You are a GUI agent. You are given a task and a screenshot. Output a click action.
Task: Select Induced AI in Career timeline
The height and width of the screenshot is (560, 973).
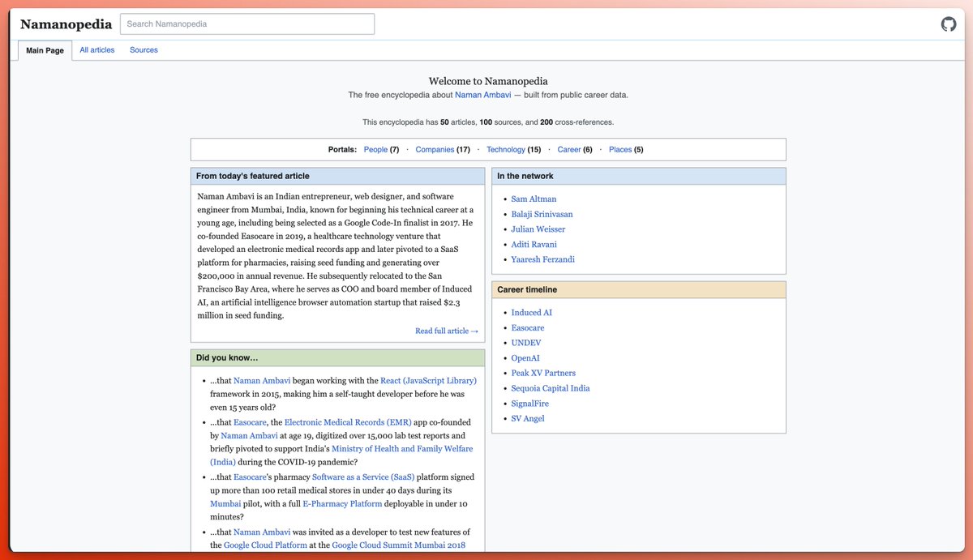click(531, 313)
